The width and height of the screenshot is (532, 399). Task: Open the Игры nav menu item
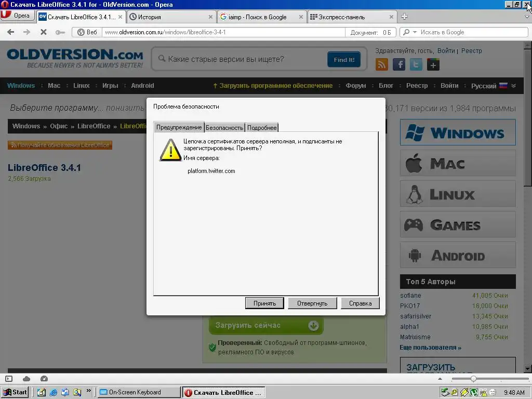click(x=110, y=86)
